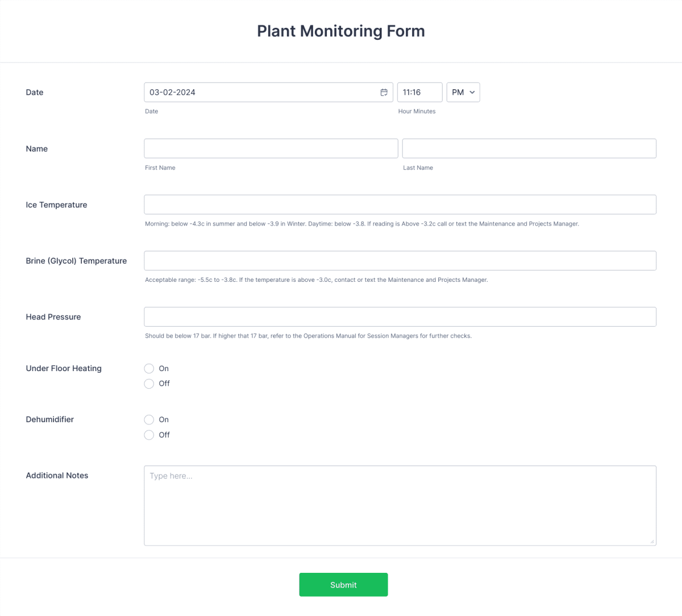Viewport: 682px width, 616px height.
Task: Click inside the Date field showing 03-02-2024
Action: [256, 92]
